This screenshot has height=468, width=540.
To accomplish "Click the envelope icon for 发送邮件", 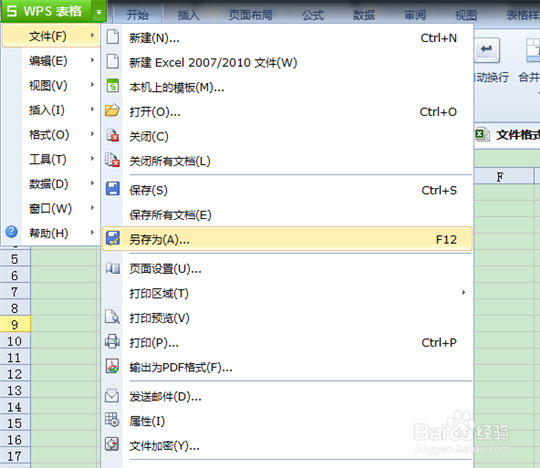I will (x=112, y=396).
